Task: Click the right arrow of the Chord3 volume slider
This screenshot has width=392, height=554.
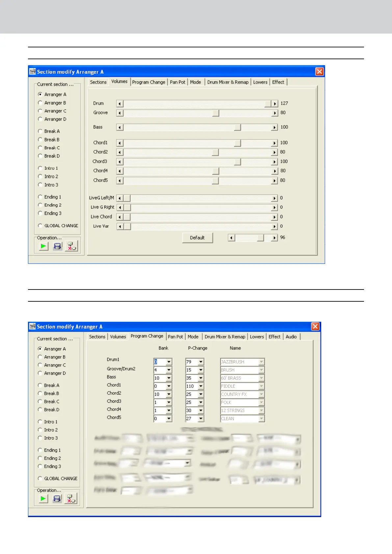Action: [274, 162]
